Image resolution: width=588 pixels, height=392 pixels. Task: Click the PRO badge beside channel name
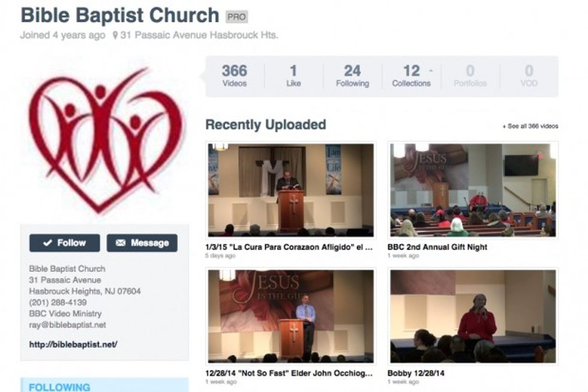(x=236, y=17)
